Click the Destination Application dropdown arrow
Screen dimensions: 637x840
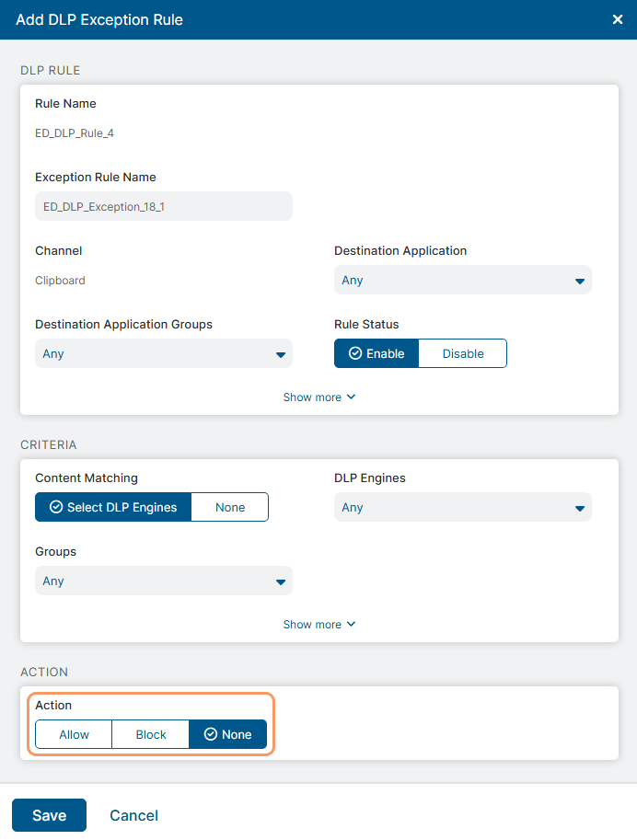click(580, 281)
